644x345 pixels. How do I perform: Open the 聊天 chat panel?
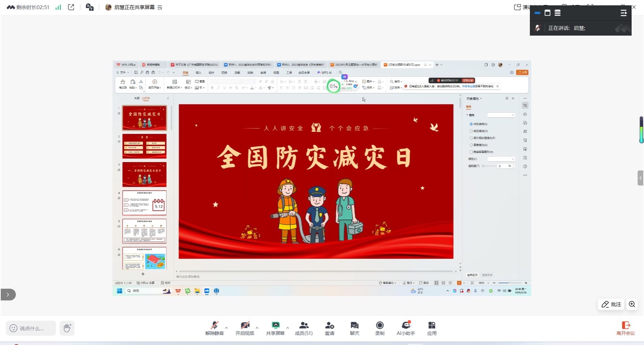pyautogui.click(x=355, y=328)
